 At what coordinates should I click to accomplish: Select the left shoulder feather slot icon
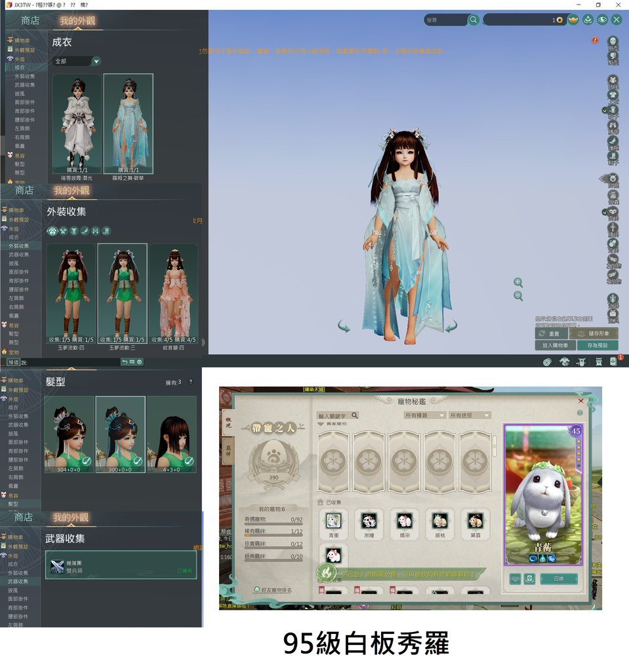point(613,259)
